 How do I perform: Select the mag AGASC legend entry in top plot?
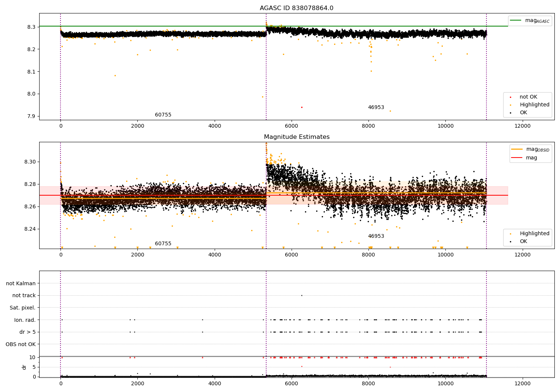click(530, 21)
